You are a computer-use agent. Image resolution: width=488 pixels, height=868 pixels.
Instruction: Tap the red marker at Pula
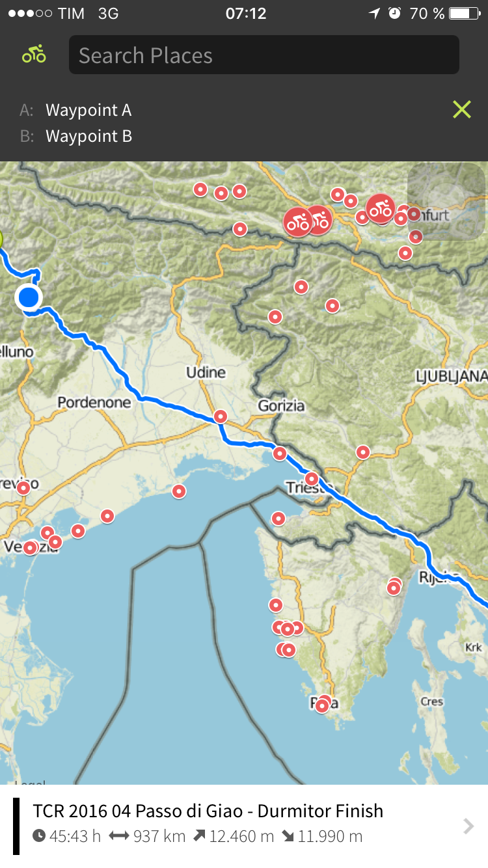[322, 705]
